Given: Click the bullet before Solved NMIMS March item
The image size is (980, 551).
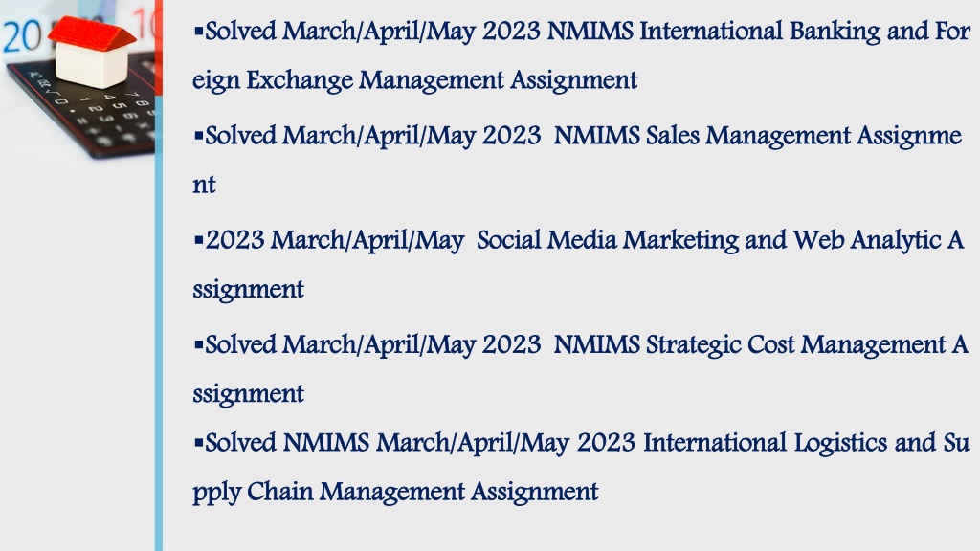Looking at the screenshot, I should 199,442.
